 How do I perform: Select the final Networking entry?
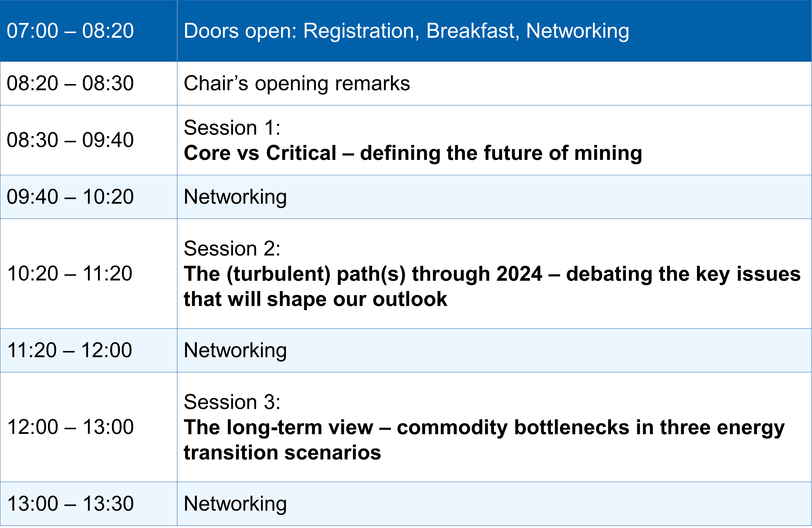click(x=235, y=504)
